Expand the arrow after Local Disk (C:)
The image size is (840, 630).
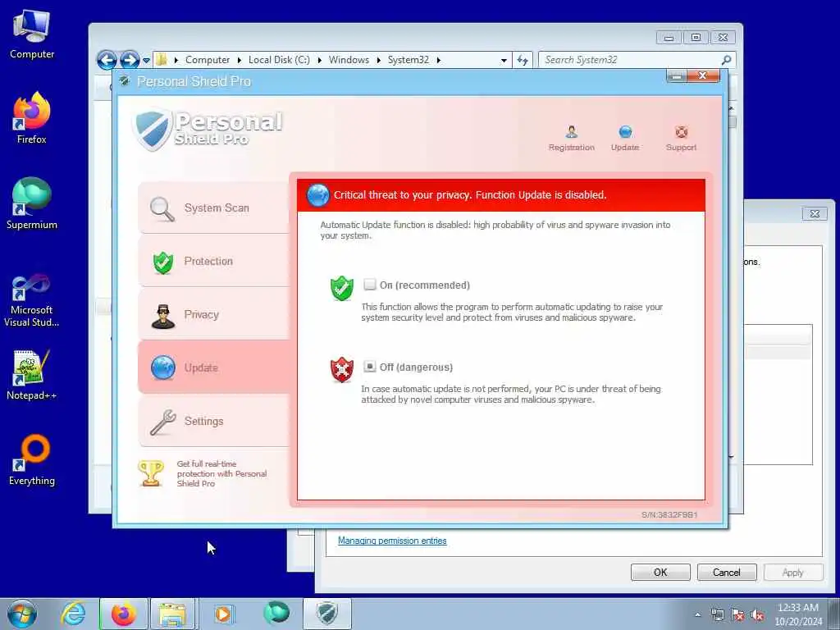[x=319, y=60]
